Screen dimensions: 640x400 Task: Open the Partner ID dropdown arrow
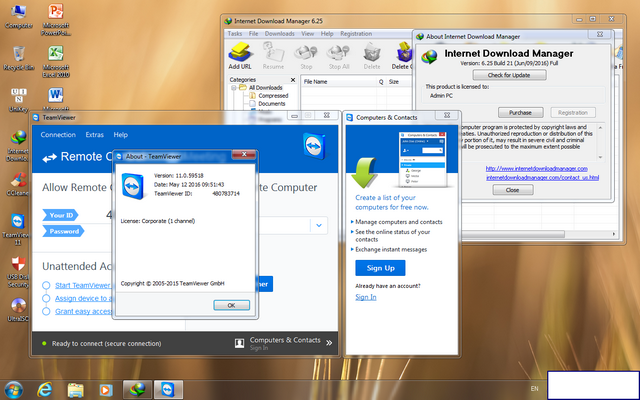(x=319, y=225)
